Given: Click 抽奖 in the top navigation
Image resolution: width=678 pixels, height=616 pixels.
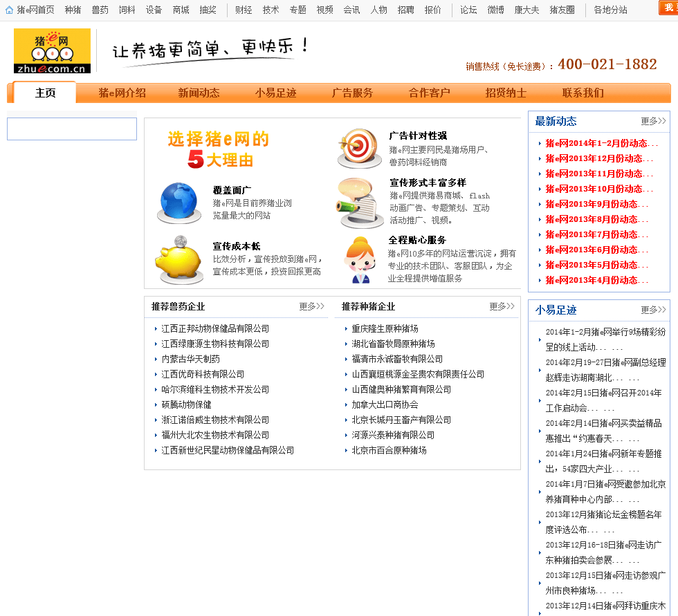Looking at the screenshot, I should point(208,10).
